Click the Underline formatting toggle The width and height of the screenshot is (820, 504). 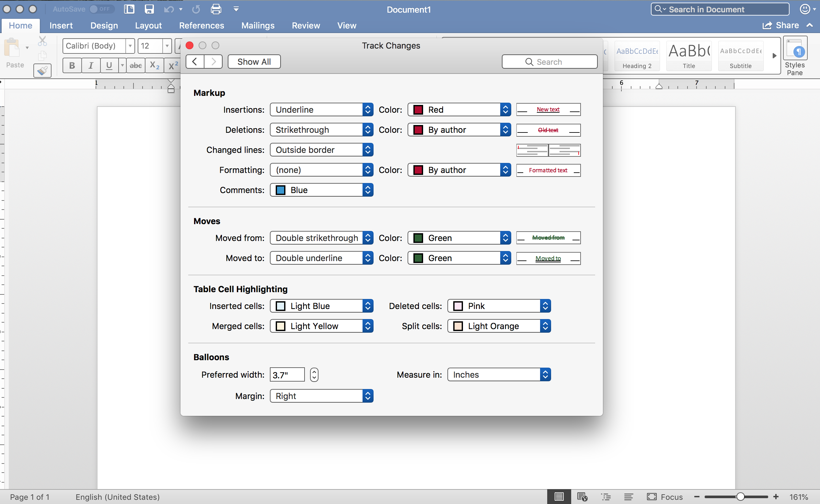[109, 65]
